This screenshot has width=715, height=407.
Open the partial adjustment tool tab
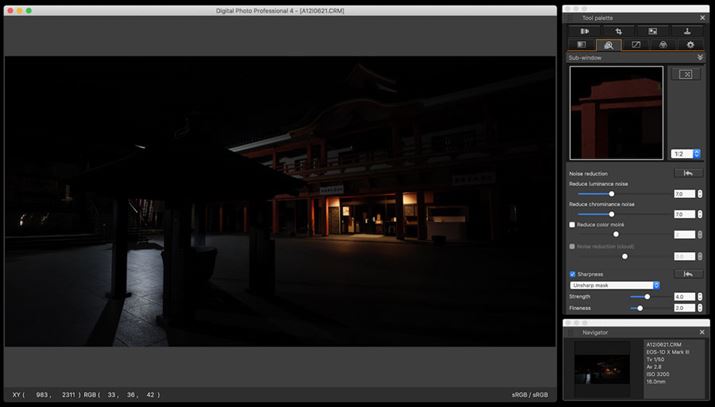point(652,31)
